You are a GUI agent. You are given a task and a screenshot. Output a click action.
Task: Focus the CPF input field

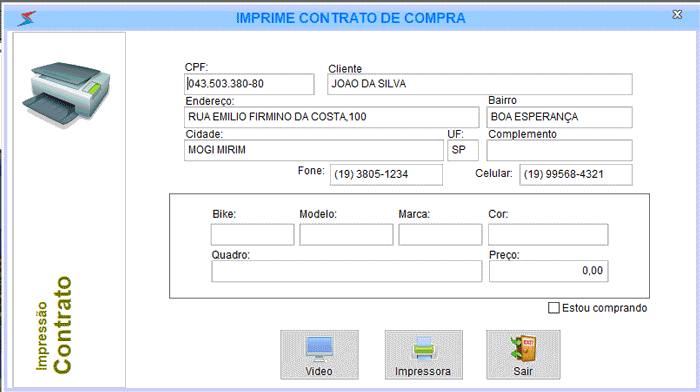tap(249, 84)
